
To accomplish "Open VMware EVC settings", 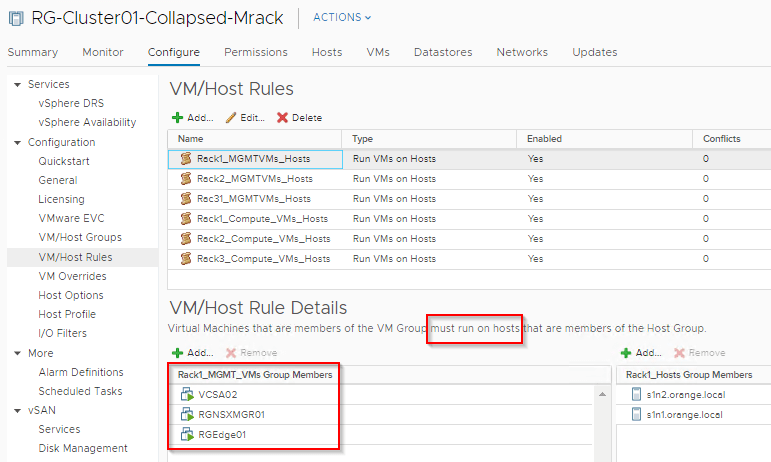I will tap(71, 218).
